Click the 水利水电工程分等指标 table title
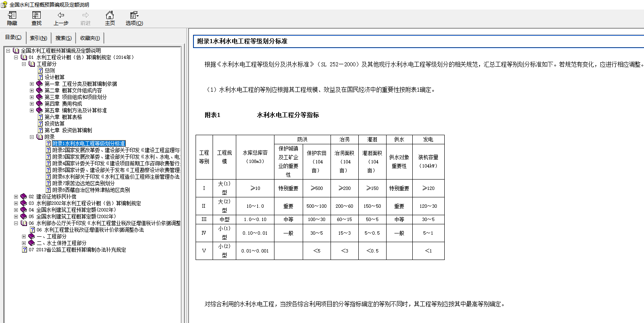 pyautogui.click(x=288, y=115)
